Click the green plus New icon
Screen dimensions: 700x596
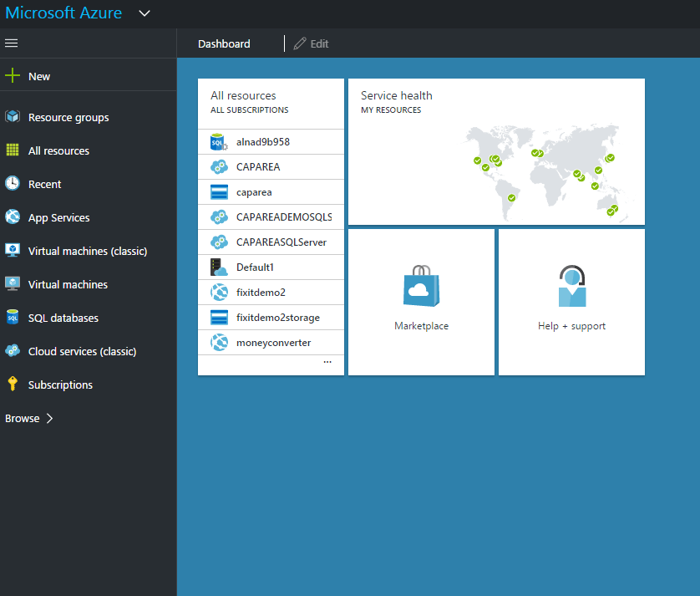coord(13,75)
